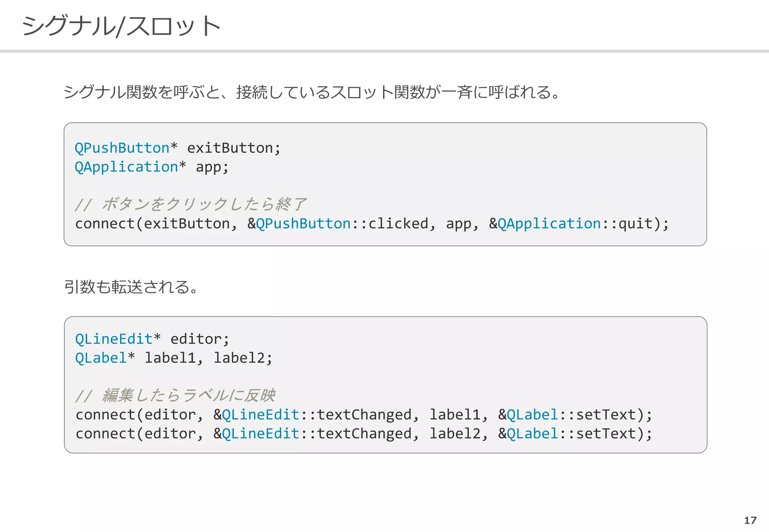Click the slide page number 17
This screenshot has width=769, height=532.
(x=750, y=520)
